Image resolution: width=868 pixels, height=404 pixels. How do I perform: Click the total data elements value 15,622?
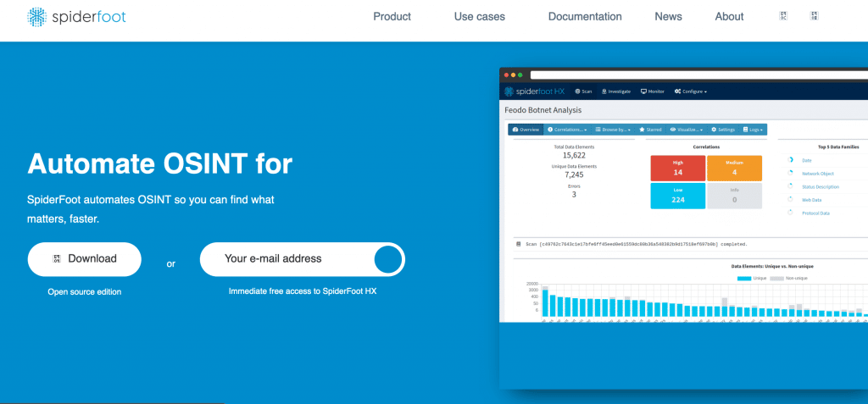click(x=575, y=156)
